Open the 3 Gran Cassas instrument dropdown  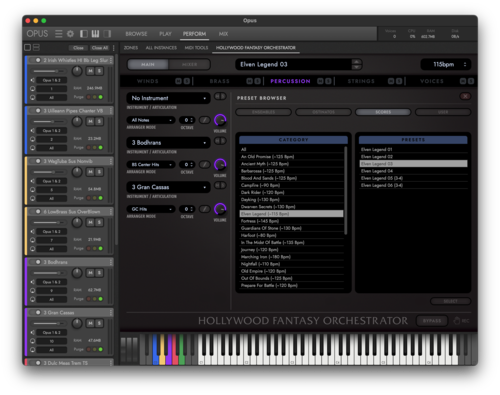168,187
